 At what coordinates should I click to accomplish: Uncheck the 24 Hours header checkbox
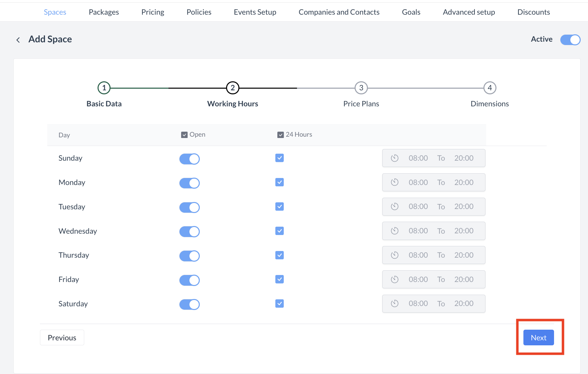(280, 135)
